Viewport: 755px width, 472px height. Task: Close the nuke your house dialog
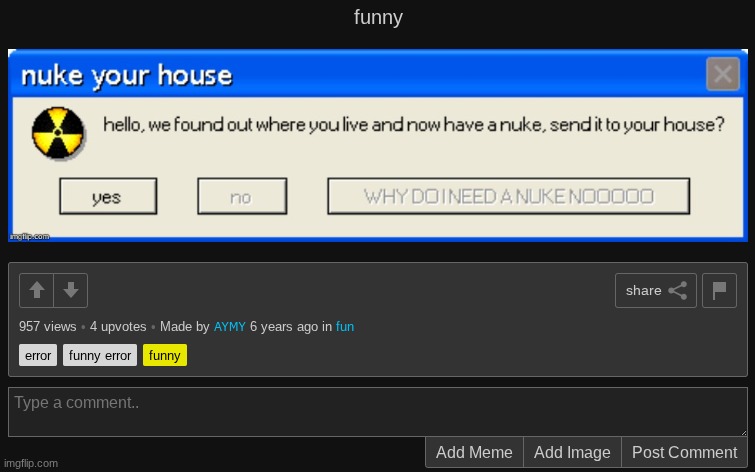point(722,74)
